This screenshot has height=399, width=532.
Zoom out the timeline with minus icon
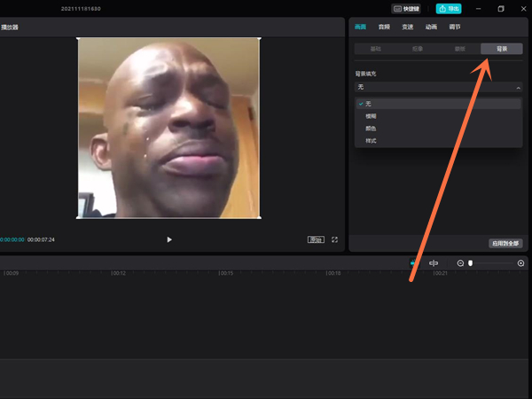pyautogui.click(x=460, y=263)
